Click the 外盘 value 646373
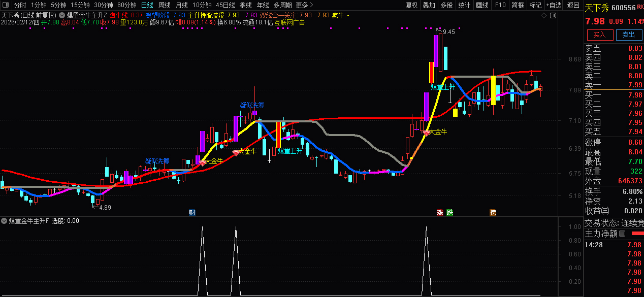The width and height of the screenshot is (644, 297). [x=630, y=181]
